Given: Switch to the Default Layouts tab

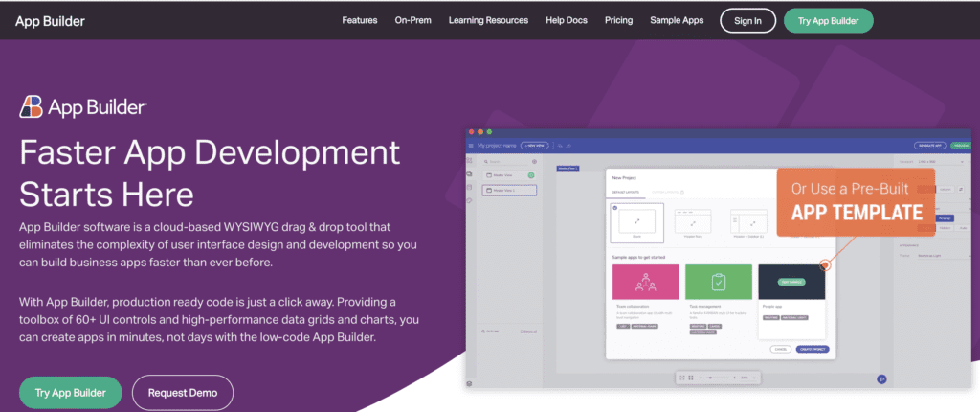Looking at the screenshot, I should pos(628,193).
